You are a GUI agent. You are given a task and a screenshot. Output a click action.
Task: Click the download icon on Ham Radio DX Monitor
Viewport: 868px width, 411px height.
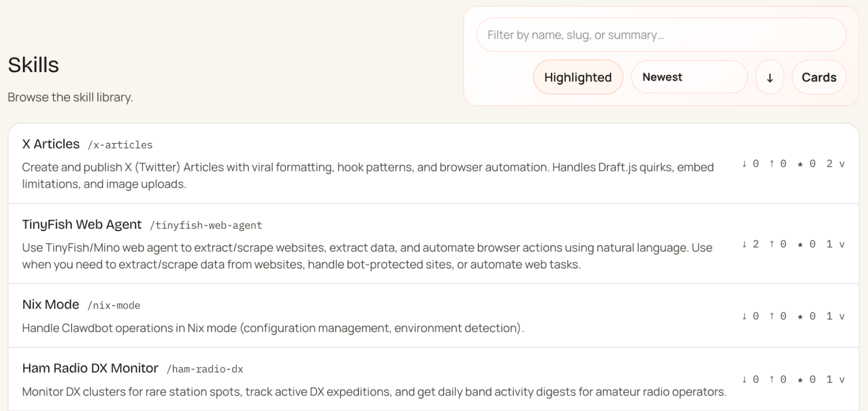[744, 379]
